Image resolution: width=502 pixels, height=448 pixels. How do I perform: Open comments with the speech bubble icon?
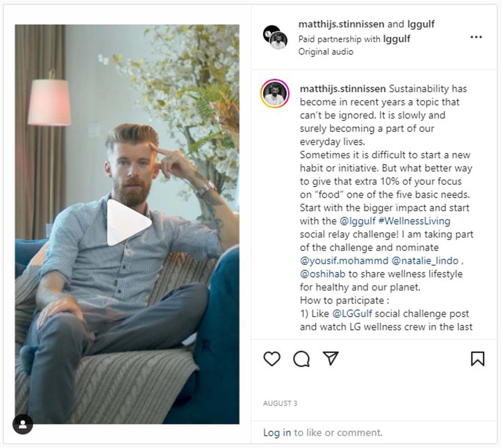[x=301, y=359]
